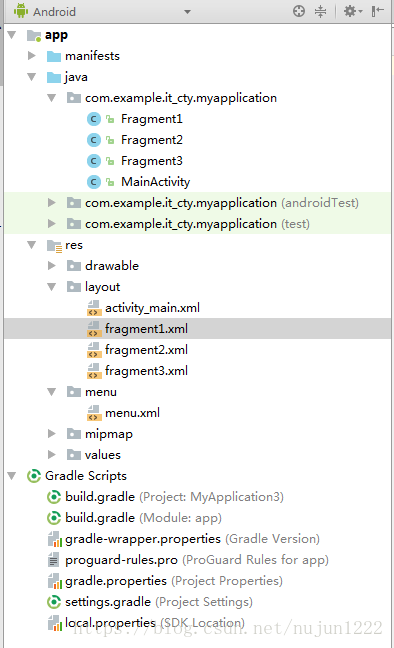Viewport: 394px width, 648px height.
Task: Select fragment1.xml in layout
Action: pyautogui.click(x=146, y=329)
